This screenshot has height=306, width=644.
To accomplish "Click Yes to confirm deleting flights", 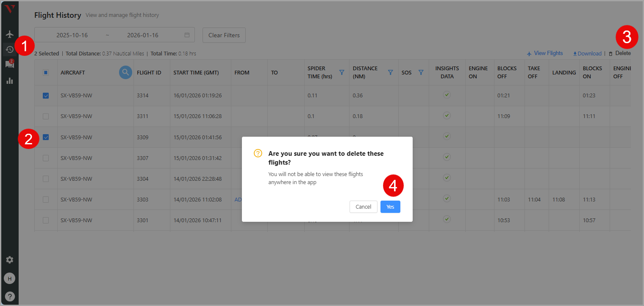I will (x=390, y=207).
